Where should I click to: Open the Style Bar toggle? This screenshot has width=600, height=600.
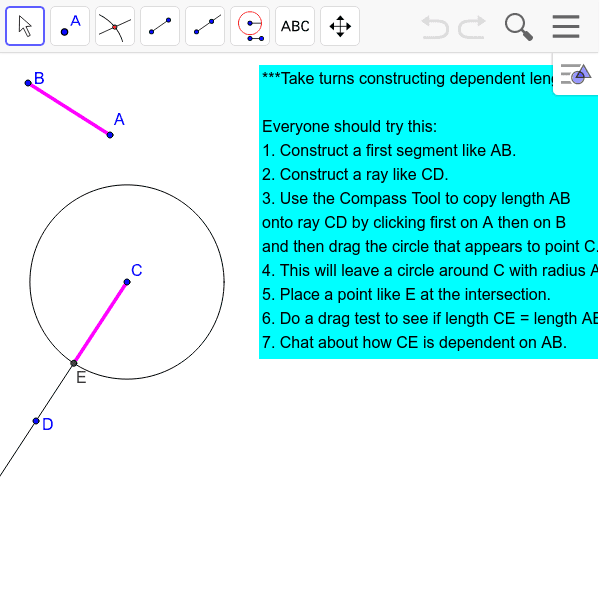(576, 74)
